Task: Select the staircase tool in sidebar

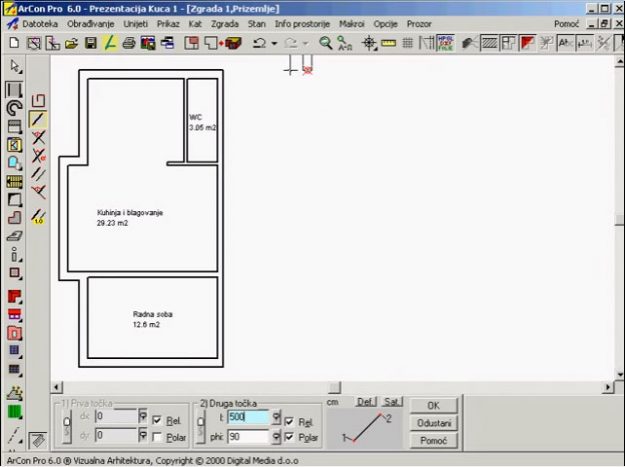Action: click(14, 181)
